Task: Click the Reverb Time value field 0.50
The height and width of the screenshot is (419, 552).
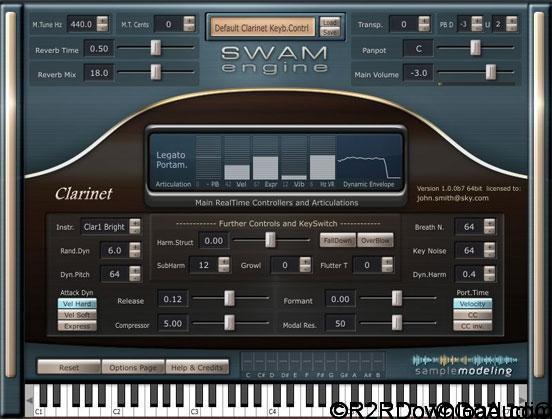Action: click(99, 48)
